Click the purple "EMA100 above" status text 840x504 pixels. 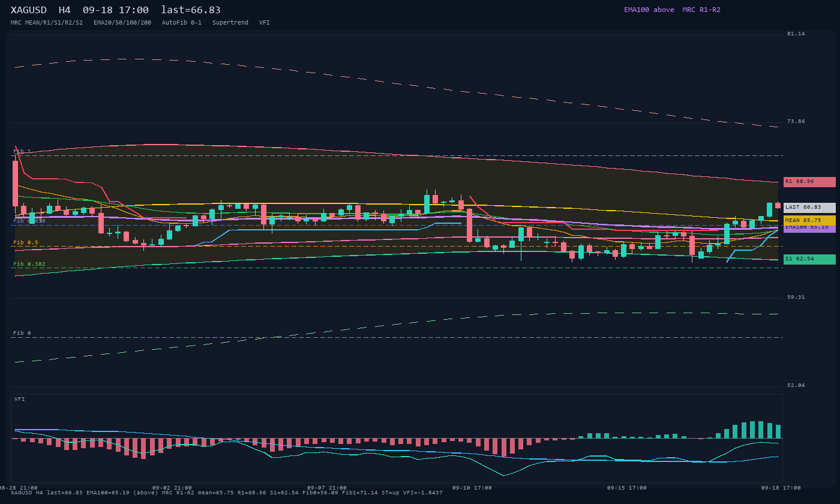(649, 10)
